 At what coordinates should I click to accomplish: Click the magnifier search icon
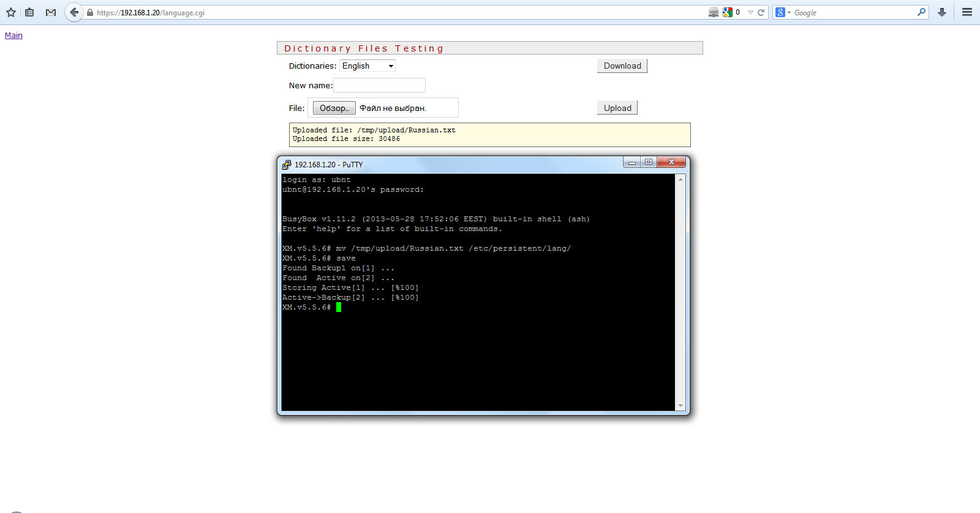coord(921,12)
